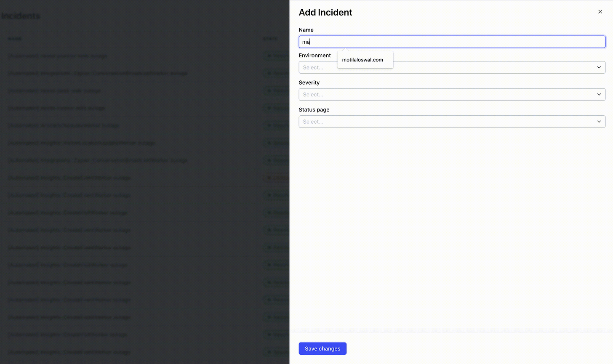Close the Add Incident panel
This screenshot has height=364, width=613.
[600, 12]
